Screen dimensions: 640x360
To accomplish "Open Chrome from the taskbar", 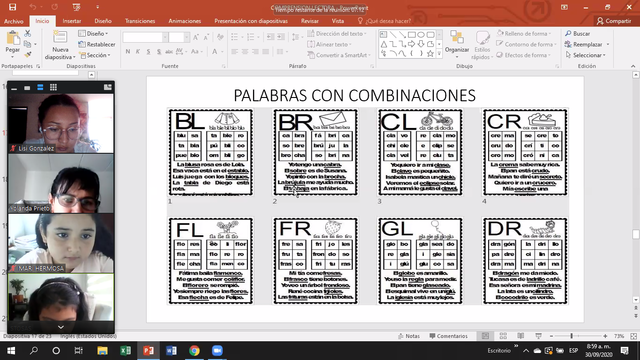I will click(x=194, y=351).
